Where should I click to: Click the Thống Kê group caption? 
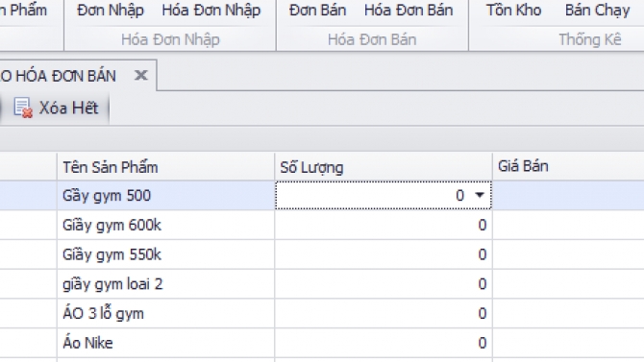(x=590, y=39)
